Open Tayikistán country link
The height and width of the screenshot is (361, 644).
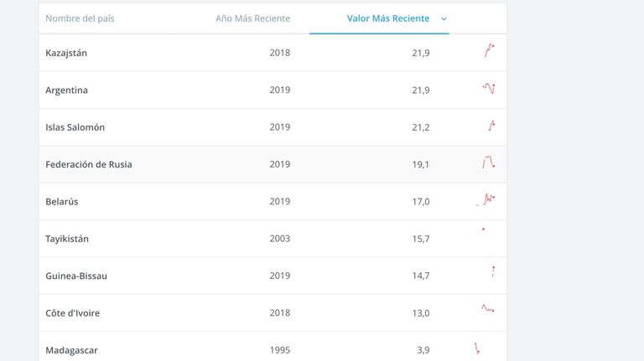pyautogui.click(x=67, y=239)
